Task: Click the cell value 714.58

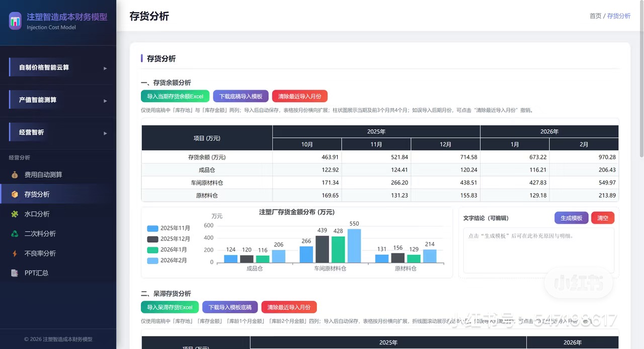Action: tap(468, 157)
